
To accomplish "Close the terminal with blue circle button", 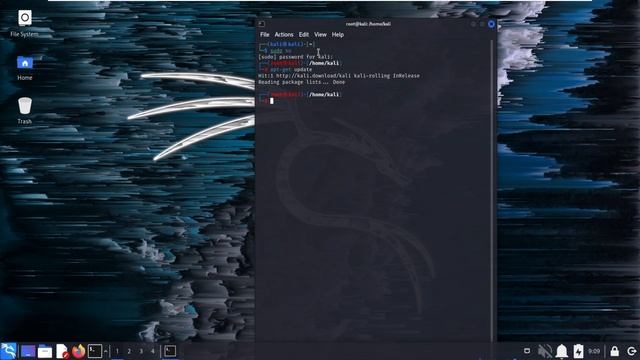I will click(x=491, y=24).
